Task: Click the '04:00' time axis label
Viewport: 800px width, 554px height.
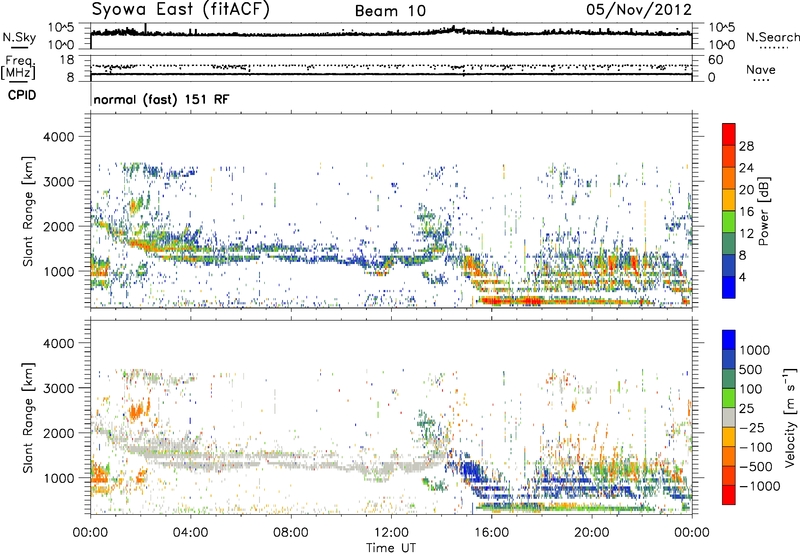Action: pyautogui.click(x=191, y=533)
